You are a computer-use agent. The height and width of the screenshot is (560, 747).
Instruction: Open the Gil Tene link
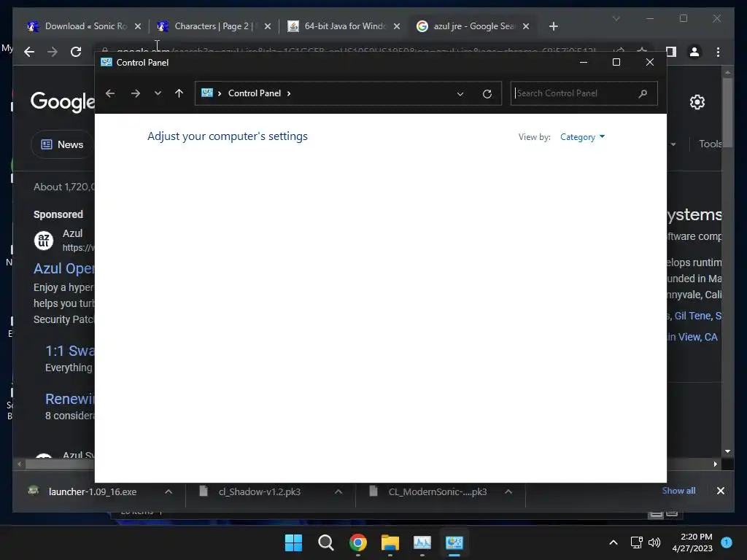coord(692,316)
